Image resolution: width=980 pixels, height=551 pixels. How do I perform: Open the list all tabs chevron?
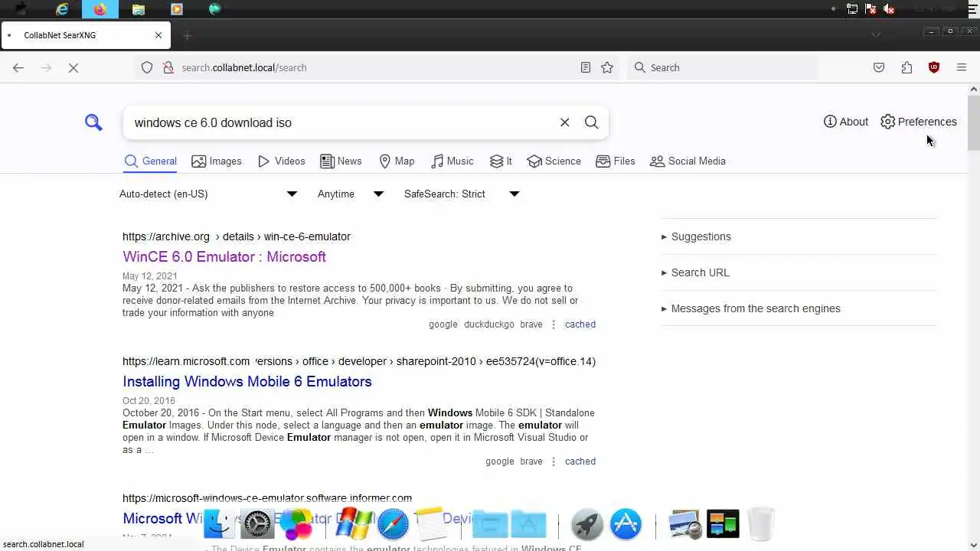pos(876,34)
